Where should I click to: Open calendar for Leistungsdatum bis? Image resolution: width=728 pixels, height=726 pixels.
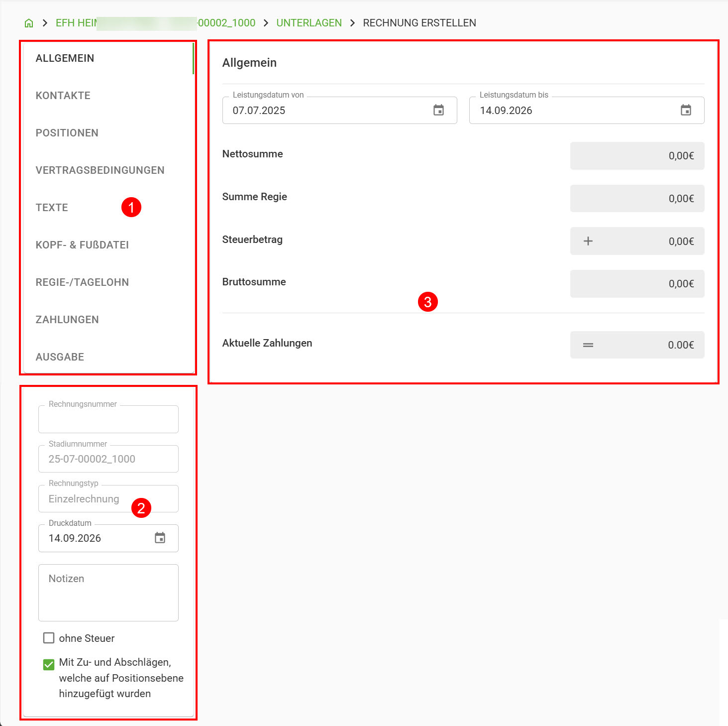(x=686, y=110)
